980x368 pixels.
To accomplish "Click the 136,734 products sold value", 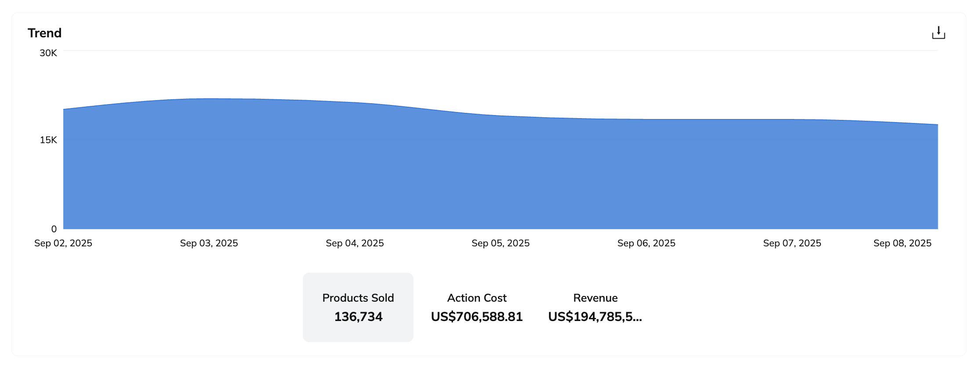I will pyautogui.click(x=358, y=317).
